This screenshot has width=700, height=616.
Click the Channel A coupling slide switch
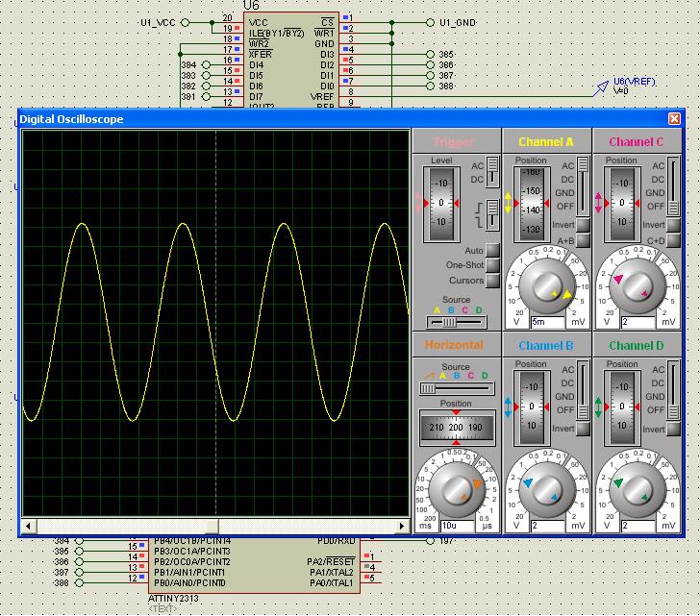coord(583,185)
